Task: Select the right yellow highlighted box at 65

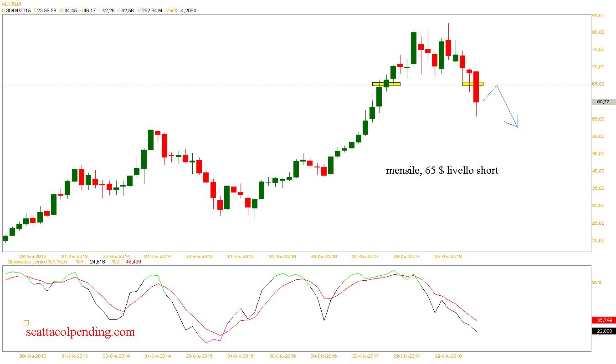Action: pyautogui.click(x=472, y=84)
